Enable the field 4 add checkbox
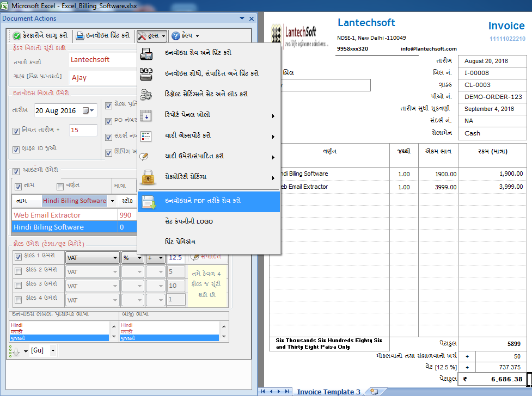Image resolution: width=532 pixels, height=396 pixels. click(19, 300)
